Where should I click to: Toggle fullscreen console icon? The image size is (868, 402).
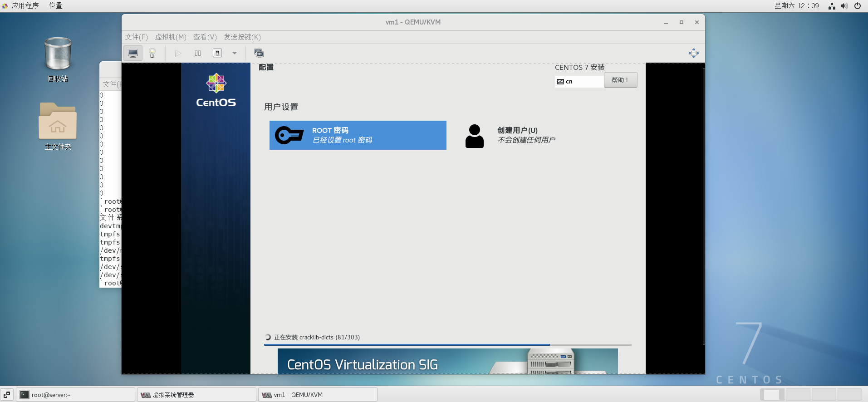point(694,53)
